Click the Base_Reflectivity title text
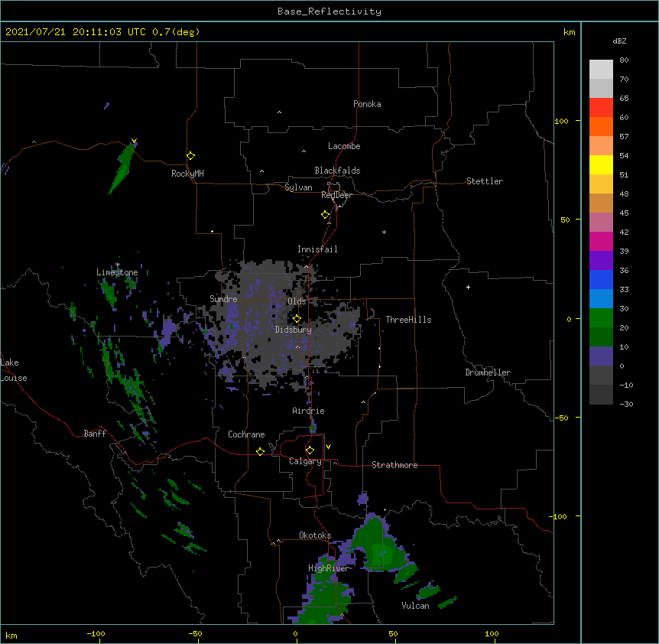The height and width of the screenshot is (644, 659). pos(329,11)
